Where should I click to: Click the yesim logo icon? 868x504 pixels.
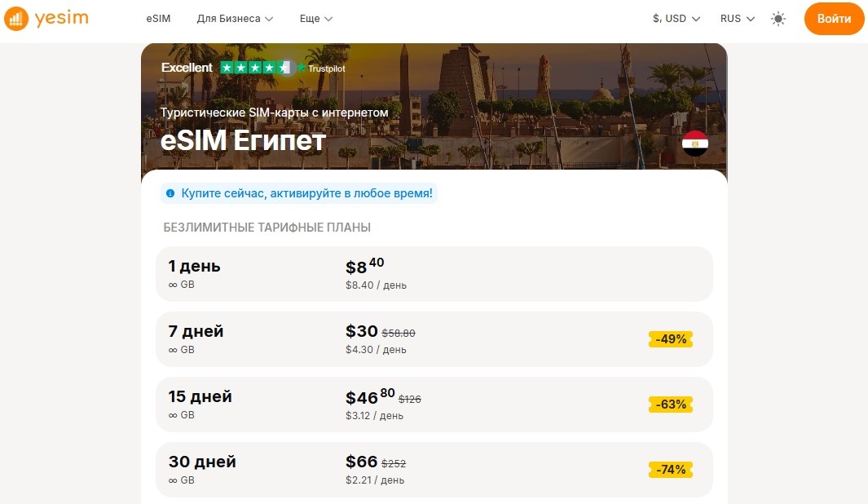16,18
